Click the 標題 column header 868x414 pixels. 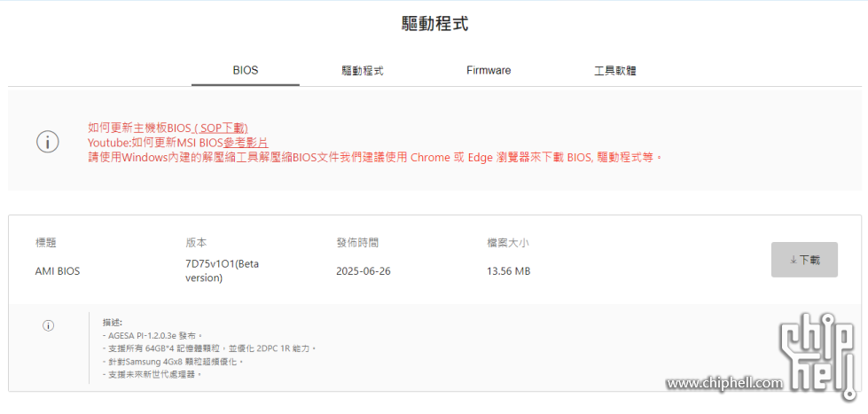45,243
